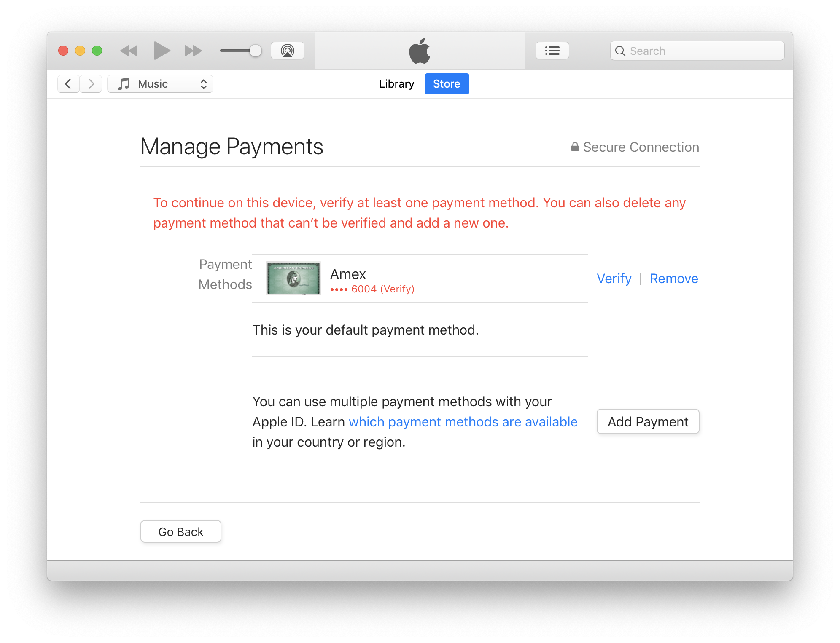Open the AirPlay output menu
Image resolution: width=840 pixels, height=643 pixels.
coord(287,51)
